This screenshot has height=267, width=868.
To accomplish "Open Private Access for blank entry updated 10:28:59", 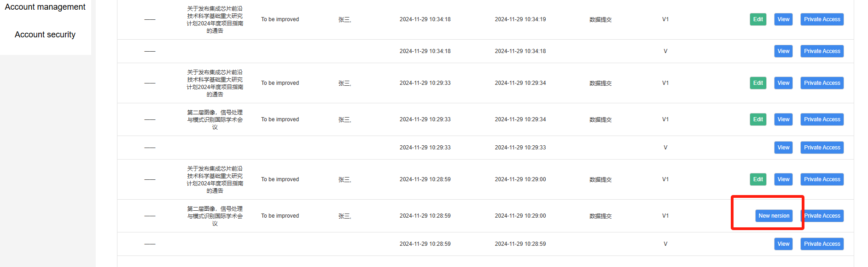I will point(822,244).
